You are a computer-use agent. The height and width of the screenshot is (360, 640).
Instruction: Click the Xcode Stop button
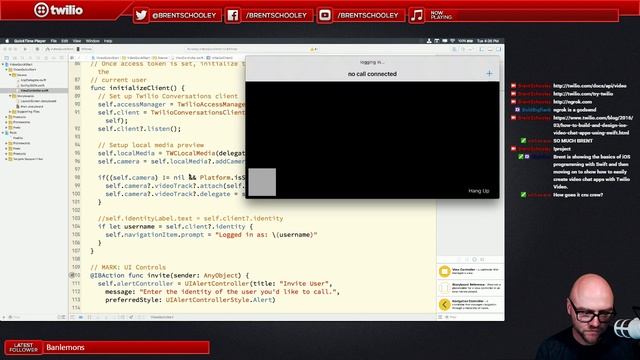tap(37, 49)
